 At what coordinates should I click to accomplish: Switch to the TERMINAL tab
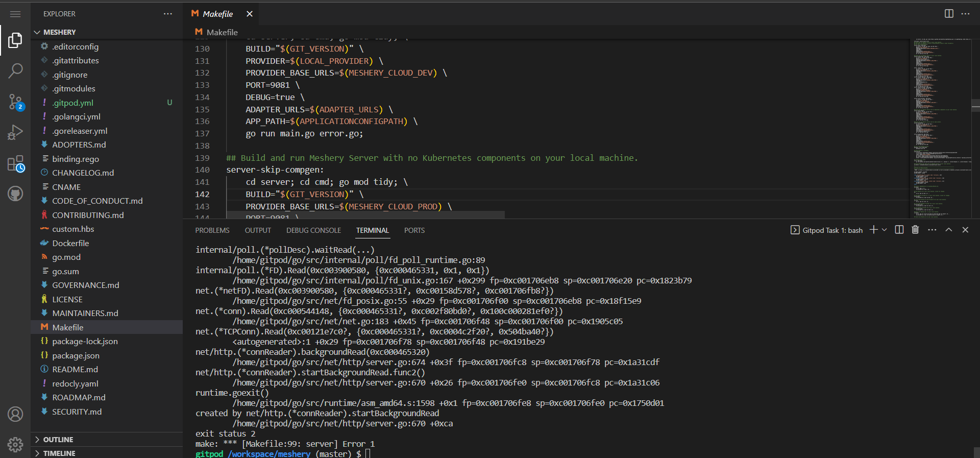(373, 230)
